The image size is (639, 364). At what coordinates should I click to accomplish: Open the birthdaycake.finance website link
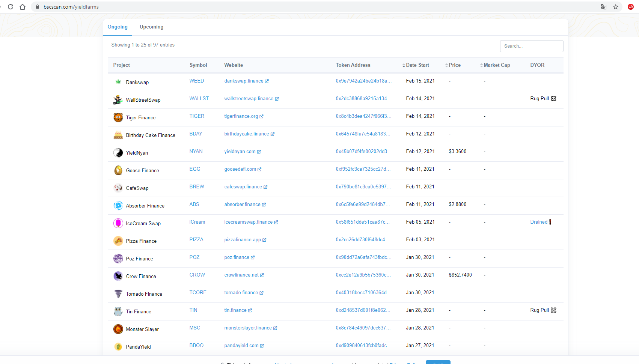(x=249, y=134)
